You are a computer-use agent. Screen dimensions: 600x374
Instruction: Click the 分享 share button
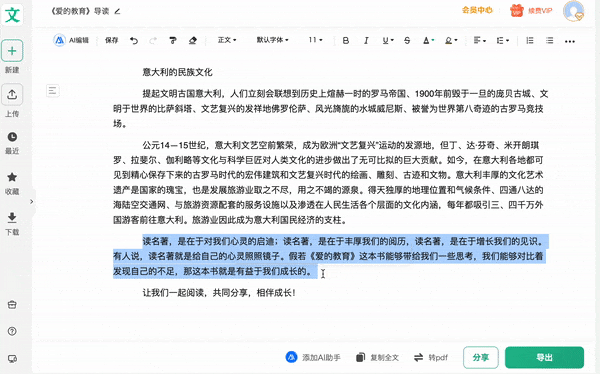481,358
